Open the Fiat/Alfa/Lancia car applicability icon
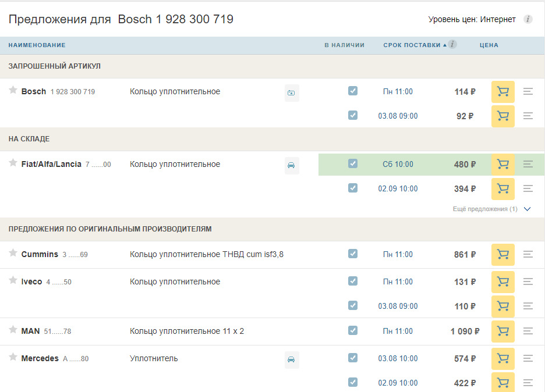The height and width of the screenshot is (392, 545). [x=291, y=165]
